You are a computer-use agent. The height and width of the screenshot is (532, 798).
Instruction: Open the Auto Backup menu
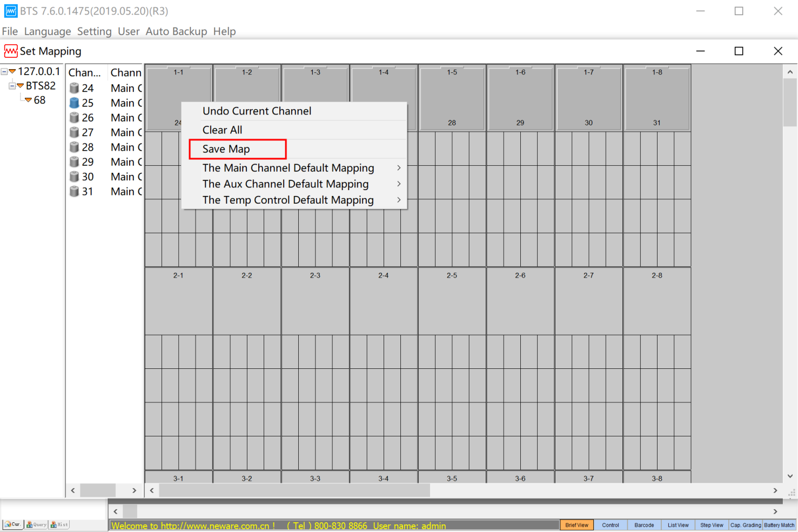176,31
